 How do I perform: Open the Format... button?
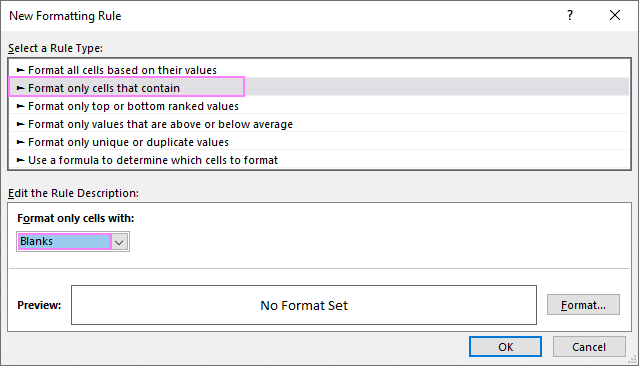(x=583, y=305)
